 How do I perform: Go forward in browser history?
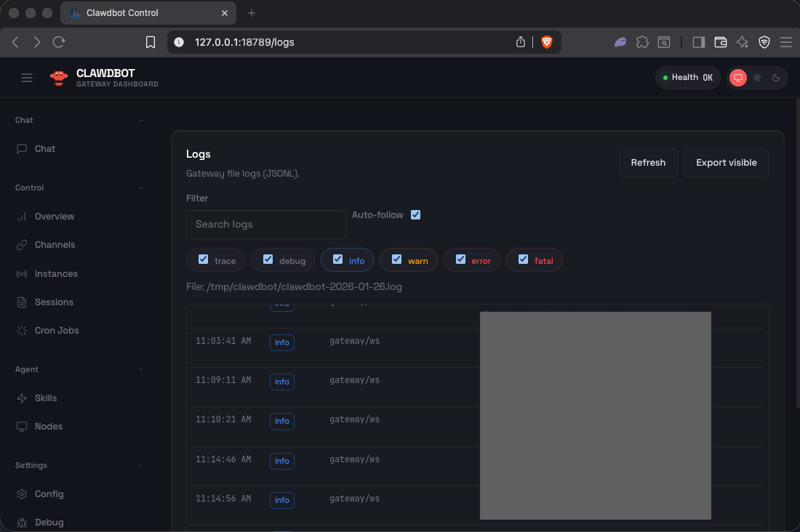[x=37, y=42]
